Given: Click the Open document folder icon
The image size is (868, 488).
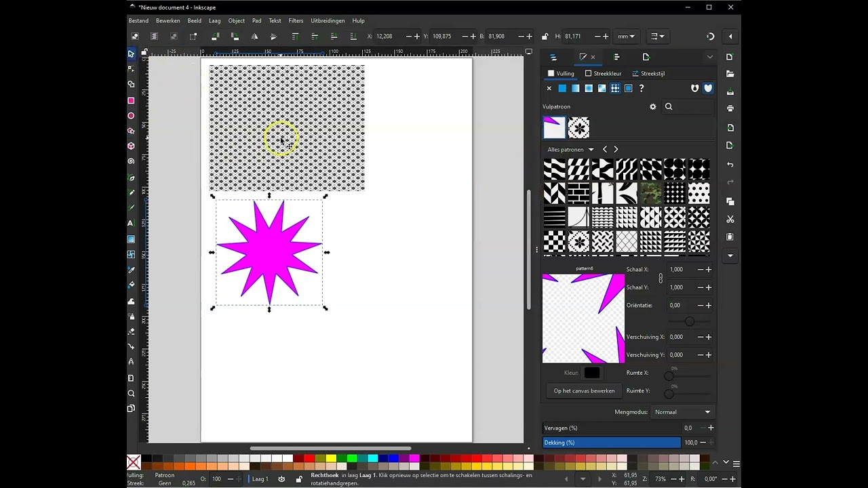Looking at the screenshot, I should coord(730,73).
